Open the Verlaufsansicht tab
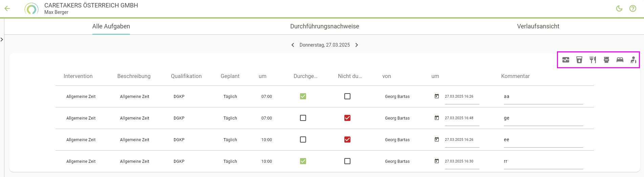 (x=538, y=26)
